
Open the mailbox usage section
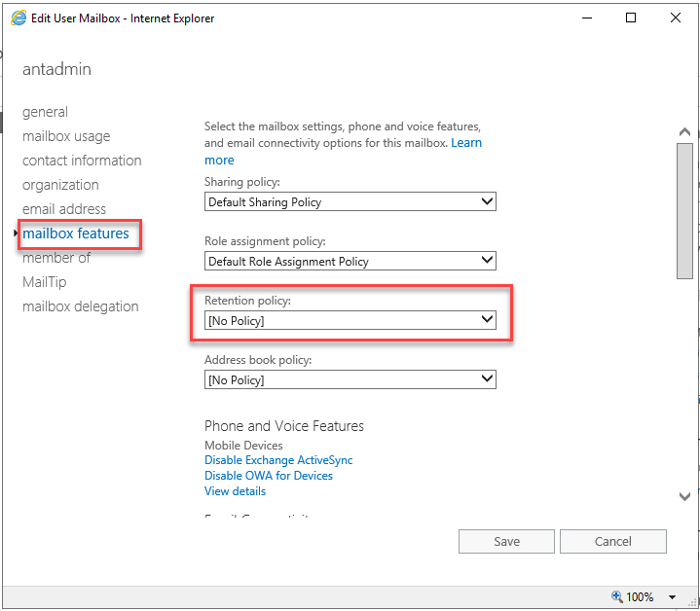pos(66,136)
